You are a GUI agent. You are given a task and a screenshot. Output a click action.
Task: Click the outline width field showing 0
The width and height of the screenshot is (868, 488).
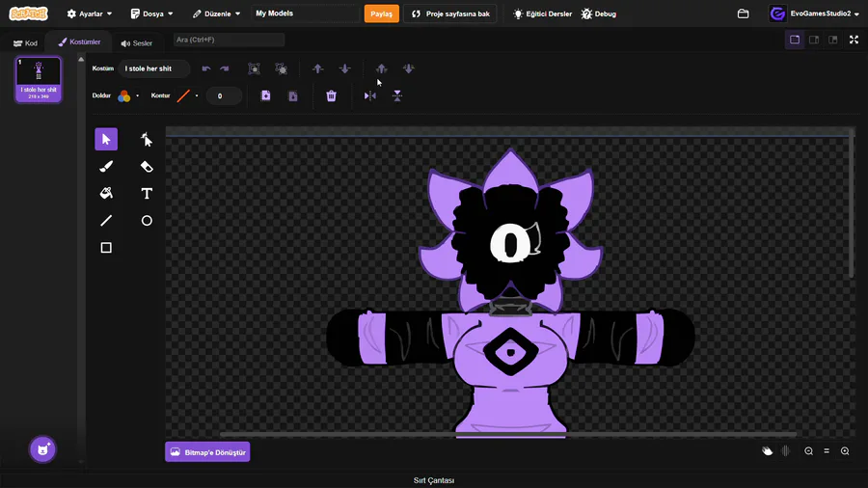pos(224,95)
